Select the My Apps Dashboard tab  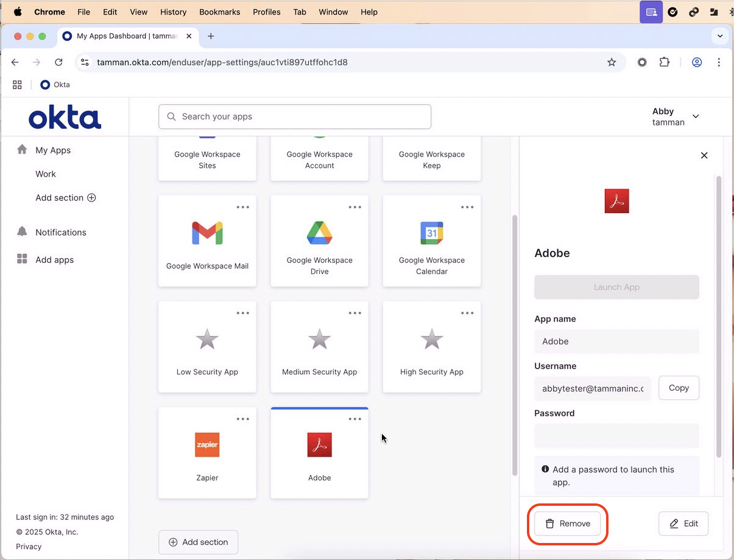click(127, 36)
